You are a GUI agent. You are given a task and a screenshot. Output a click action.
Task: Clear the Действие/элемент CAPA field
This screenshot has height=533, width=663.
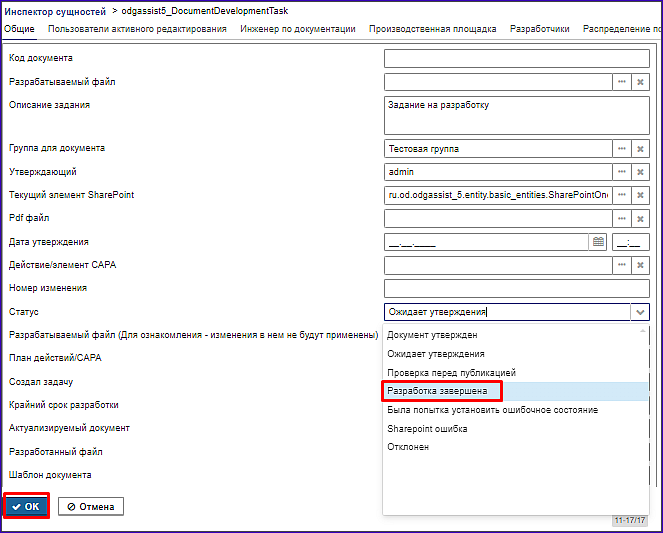[640, 265]
